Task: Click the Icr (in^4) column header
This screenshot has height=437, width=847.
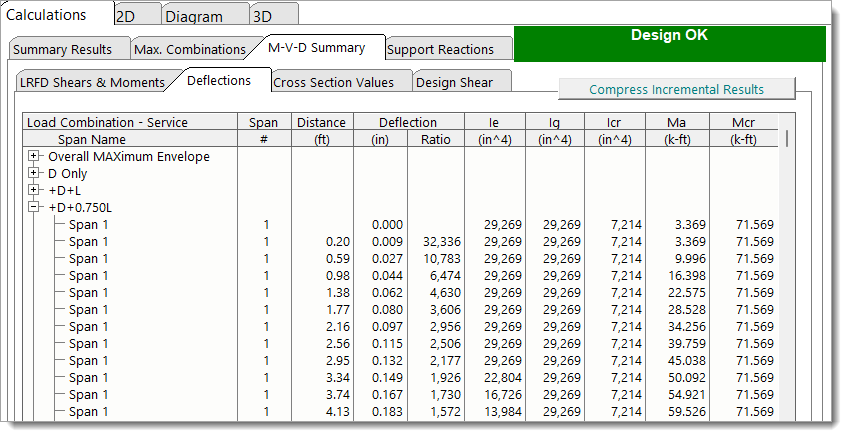Action: [615, 131]
